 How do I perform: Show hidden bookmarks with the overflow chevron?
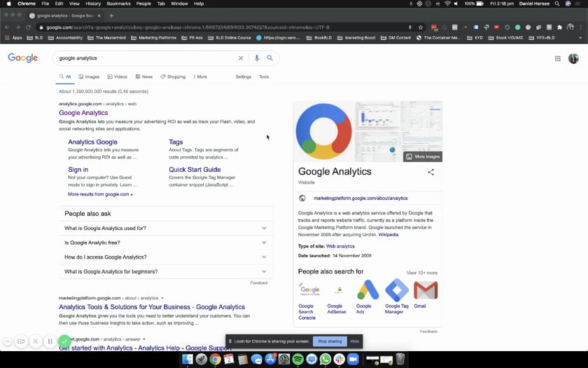coord(580,38)
